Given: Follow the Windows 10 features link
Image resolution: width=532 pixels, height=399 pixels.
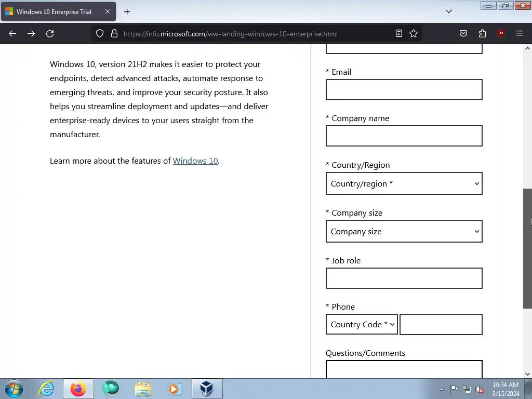Looking at the screenshot, I should (x=195, y=161).
